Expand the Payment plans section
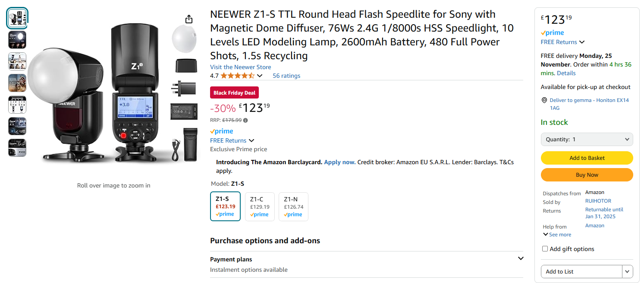The height and width of the screenshot is (283, 644). (x=521, y=258)
